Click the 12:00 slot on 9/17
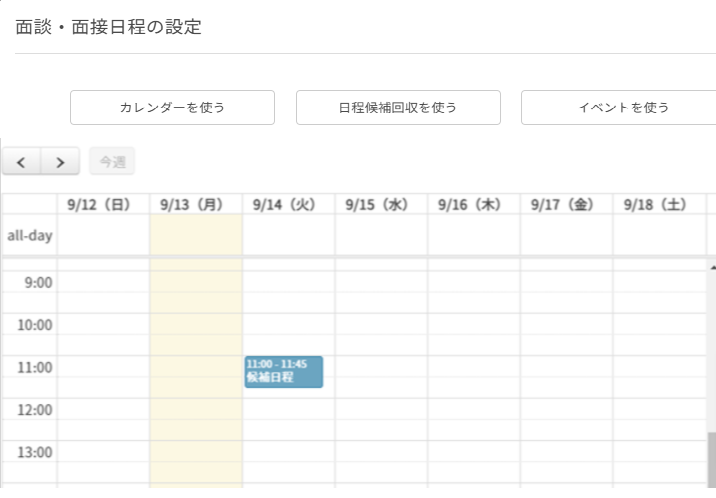The width and height of the screenshot is (716, 498). (566, 409)
